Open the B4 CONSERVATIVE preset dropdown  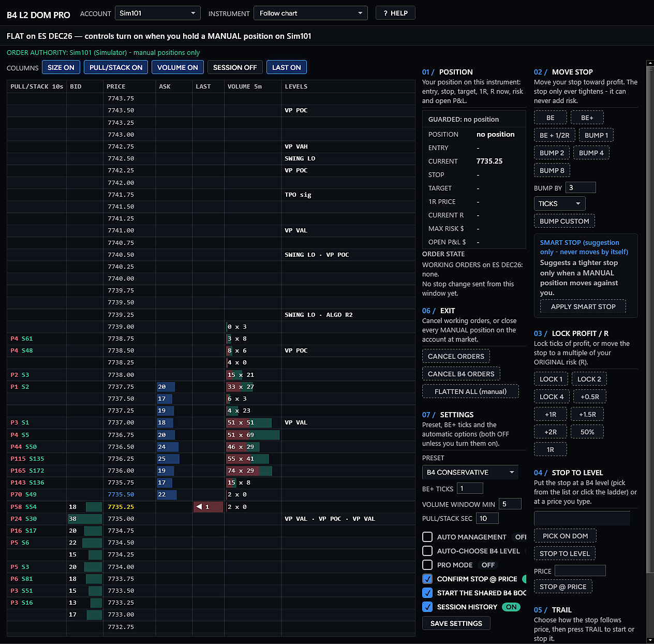(x=470, y=472)
